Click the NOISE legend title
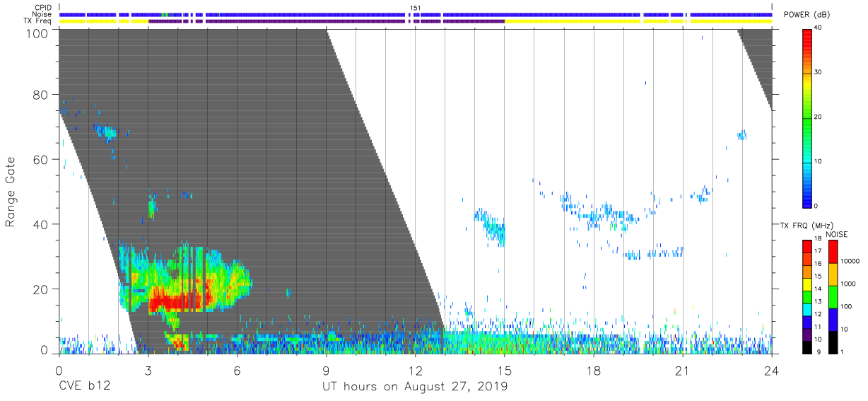This screenshot has width=868, height=401. (837, 234)
